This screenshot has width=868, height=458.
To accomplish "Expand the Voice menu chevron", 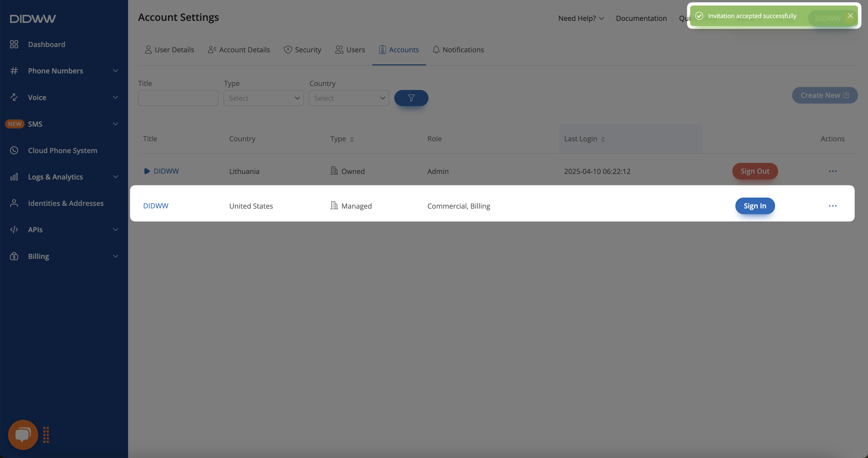I will click(x=115, y=97).
